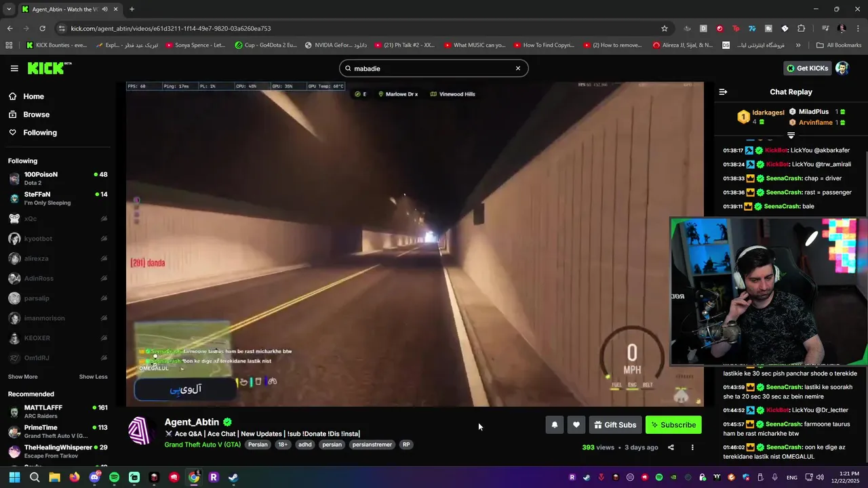This screenshot has height=488, width=868.
Task: Bookmark this page with star icon
Action: tap(665, 28)
